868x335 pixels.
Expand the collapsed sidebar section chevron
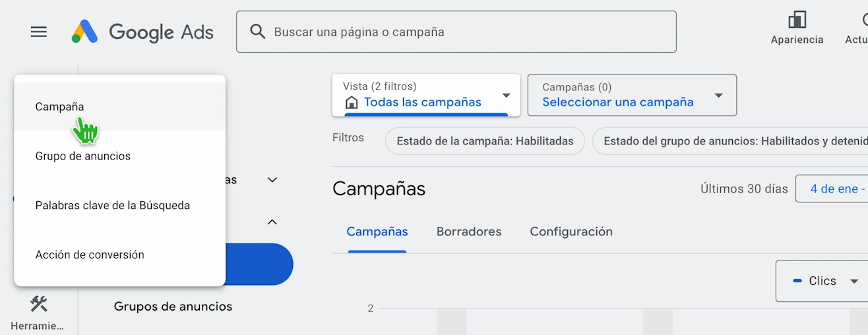272,180
